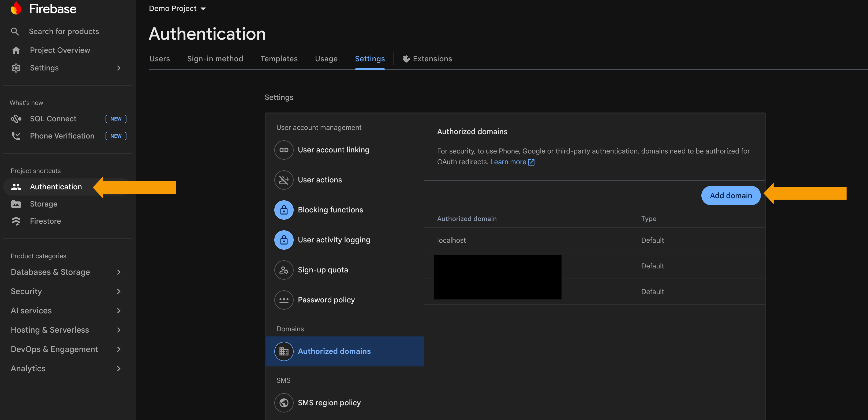
Task: Click the Sign-up quota person-gear icon
Action: (284, 270)
